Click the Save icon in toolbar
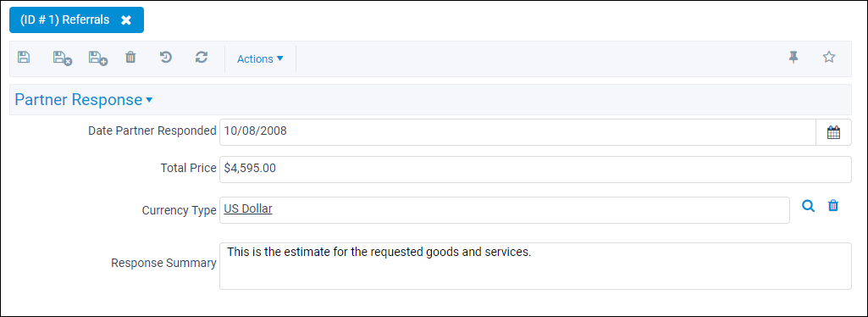The image size is (868, 317). 24,57
